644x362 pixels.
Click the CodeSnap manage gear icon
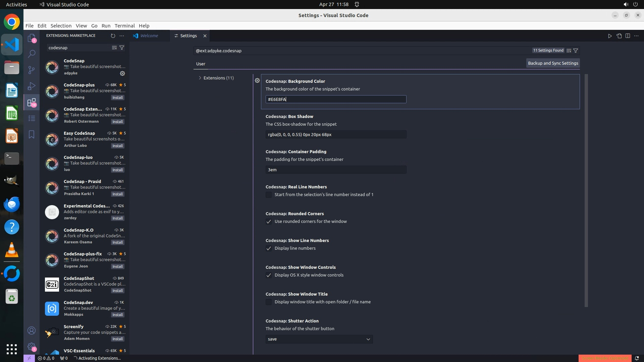(122, 73)
